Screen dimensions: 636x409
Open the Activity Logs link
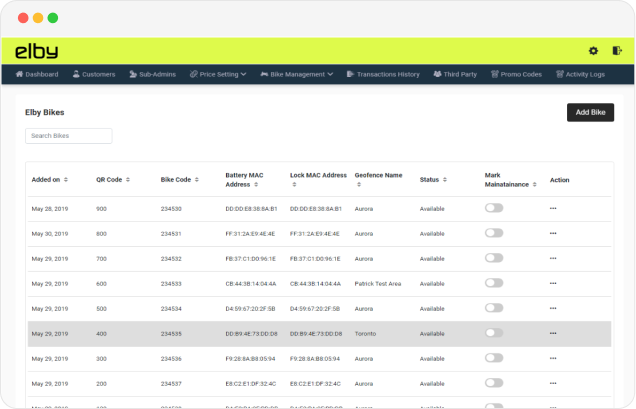(586, 74)
